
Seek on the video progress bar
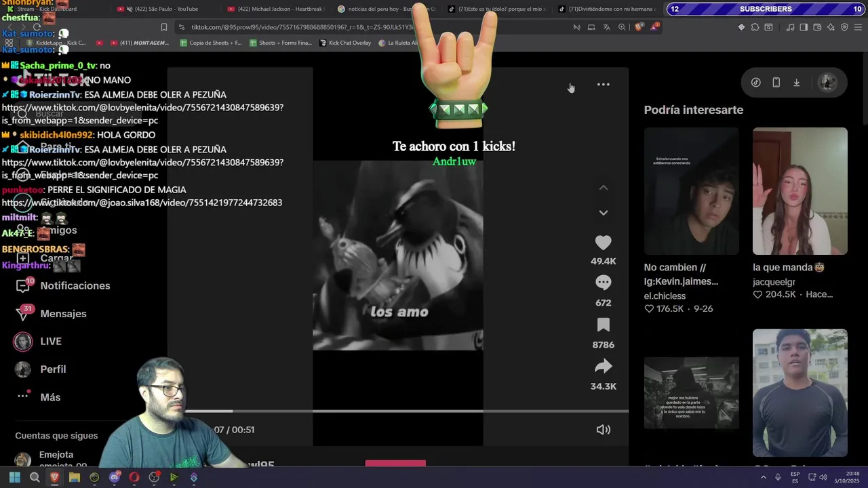coord(406,411)
